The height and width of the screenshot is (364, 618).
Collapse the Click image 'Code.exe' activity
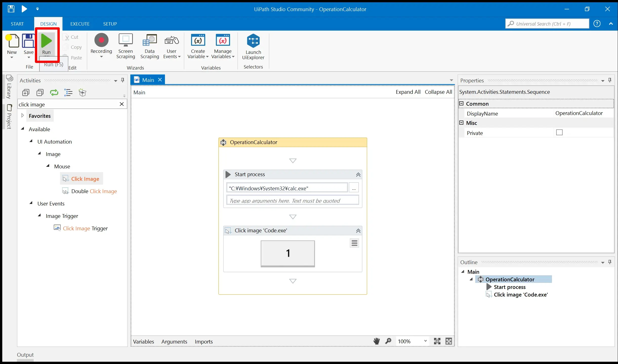click(358, 231)
